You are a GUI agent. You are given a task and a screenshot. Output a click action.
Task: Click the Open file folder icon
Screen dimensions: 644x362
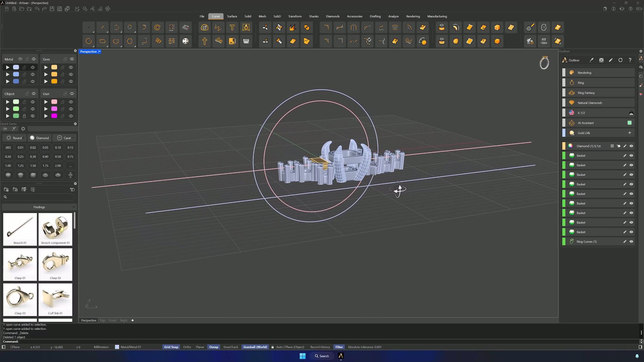[22, 9]
